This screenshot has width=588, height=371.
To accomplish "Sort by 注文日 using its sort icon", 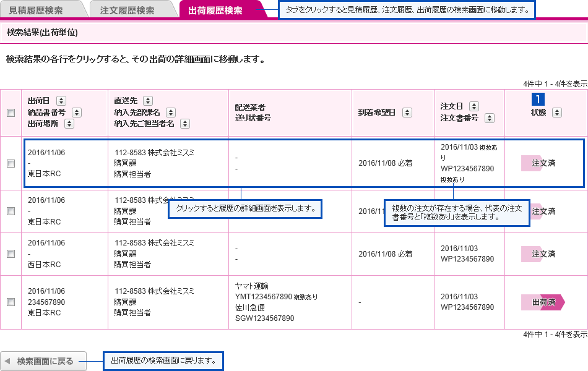I will click(x=473, y=106).
